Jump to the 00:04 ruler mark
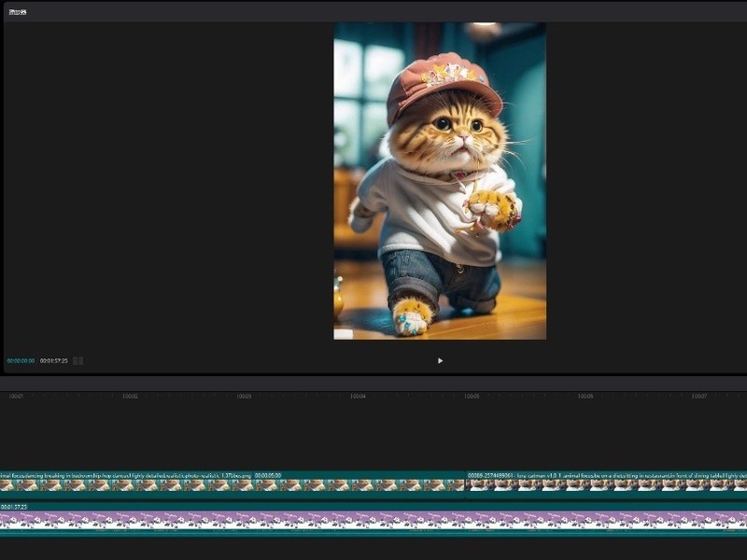This screenshot has height=560, width=747. [x=358, y=396]
